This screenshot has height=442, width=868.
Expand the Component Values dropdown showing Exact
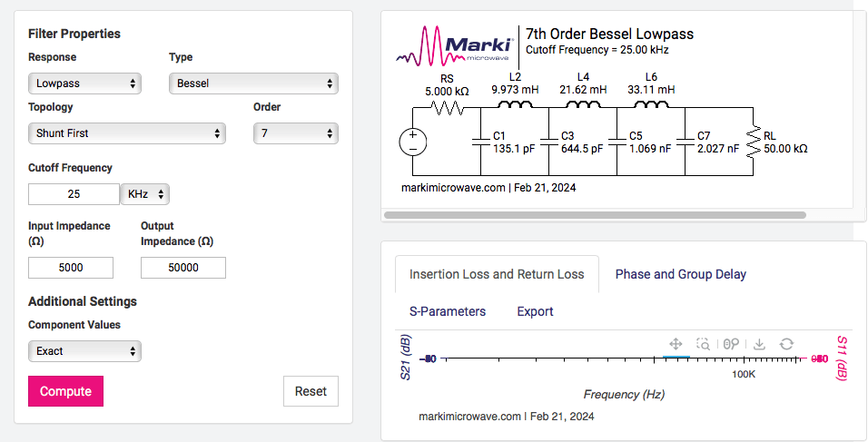(x=84, y=351)
